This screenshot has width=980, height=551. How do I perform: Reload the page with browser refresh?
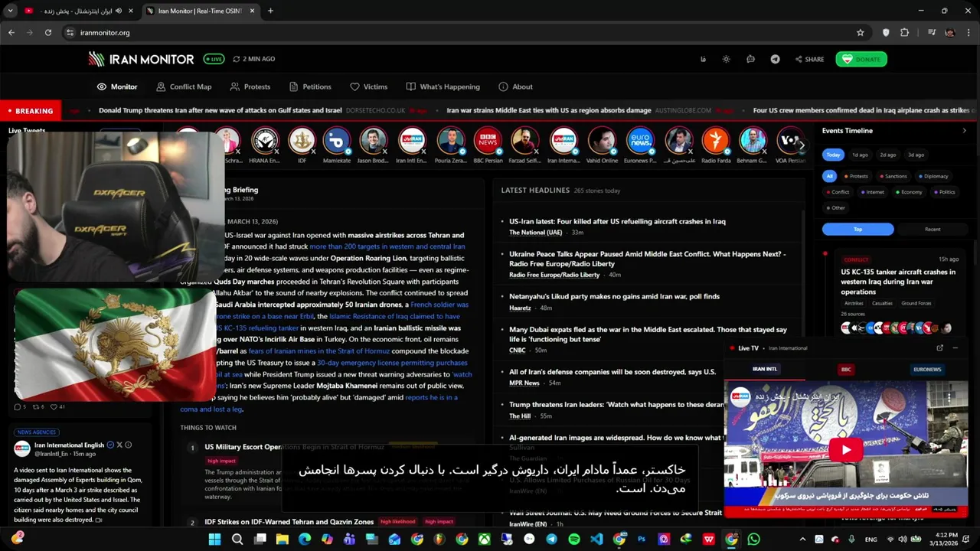(x=48, y=33)
